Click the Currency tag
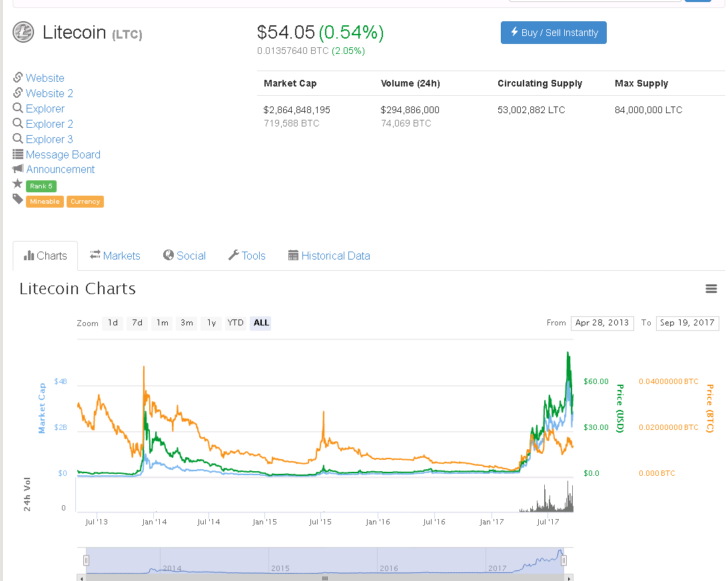Image resolution: width=728 pixels, height=581 pixels. coord(85,202)
